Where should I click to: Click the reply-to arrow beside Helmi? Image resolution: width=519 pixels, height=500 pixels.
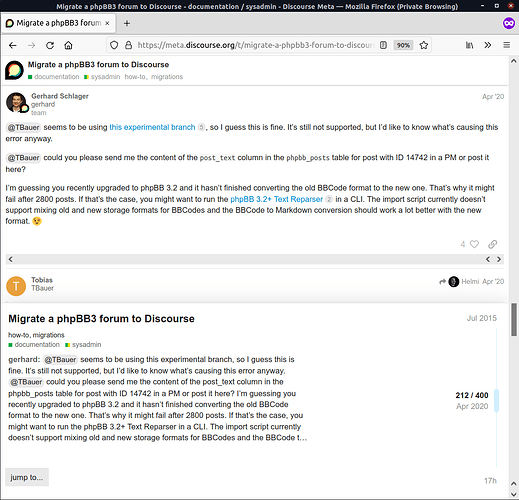click(x=442, y=282)
